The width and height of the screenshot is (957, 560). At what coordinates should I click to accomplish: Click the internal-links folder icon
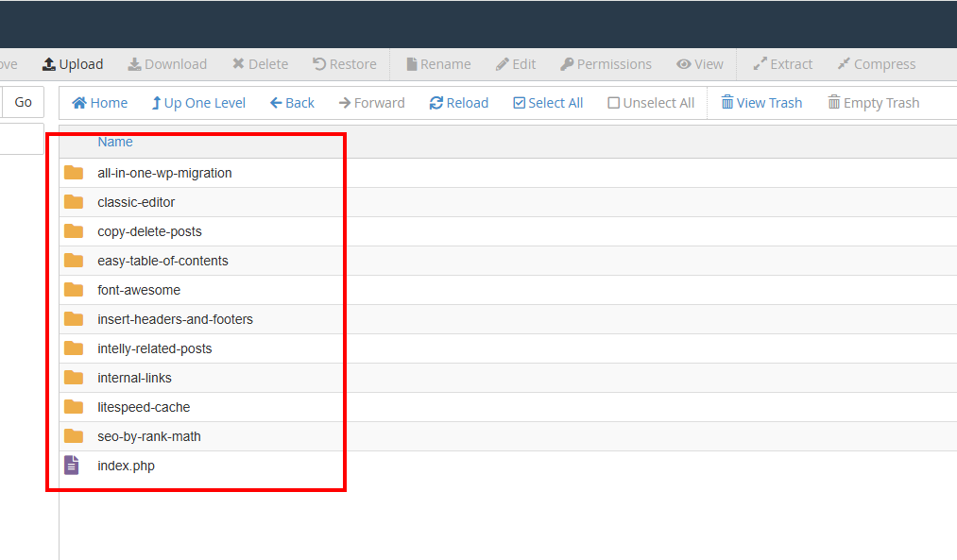coord(74,378)
